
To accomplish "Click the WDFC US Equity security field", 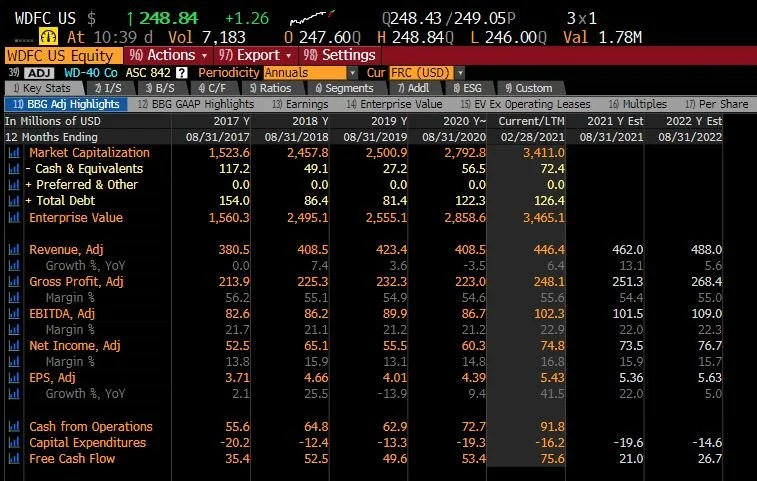I will [x=64, y=56].
